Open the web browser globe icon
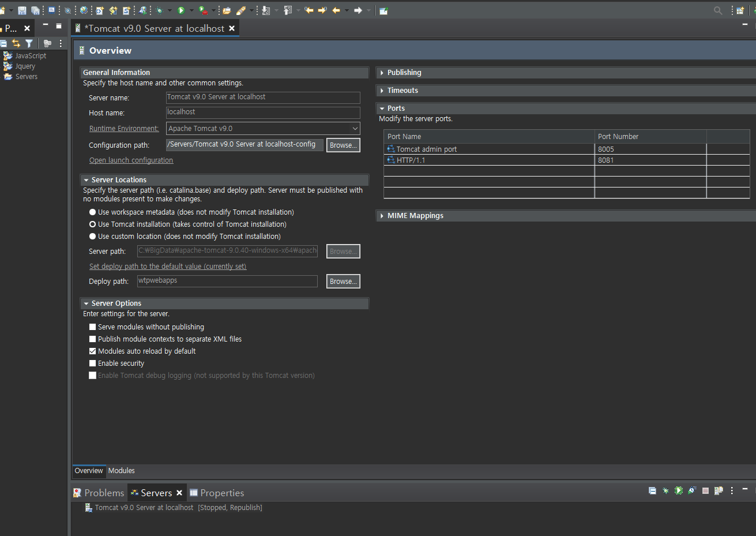The width and height of the screenshot is (756, 536). 84,10
